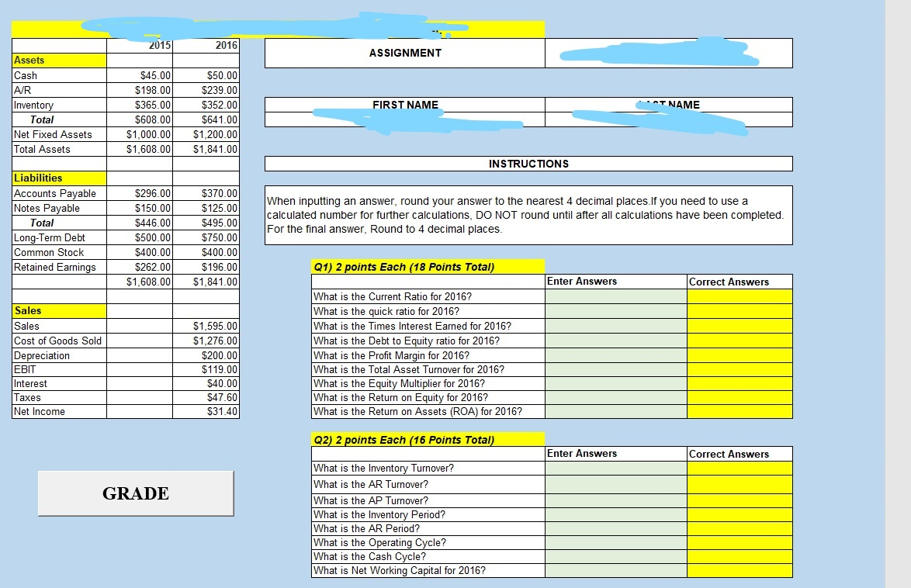Click the Cash Cycle answer cell
This screenshot has height=588, width=911.
click(x=615, y=556)
